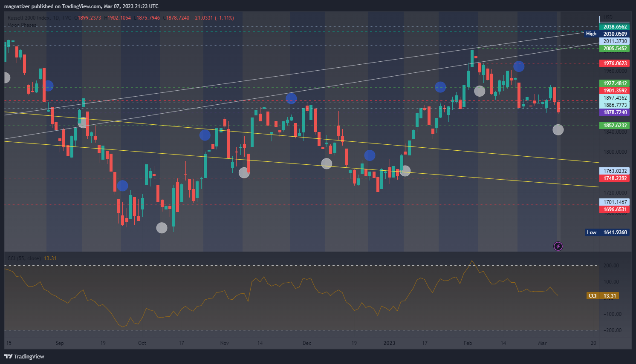Select the most recent blue new moon marker

[519, 66]
